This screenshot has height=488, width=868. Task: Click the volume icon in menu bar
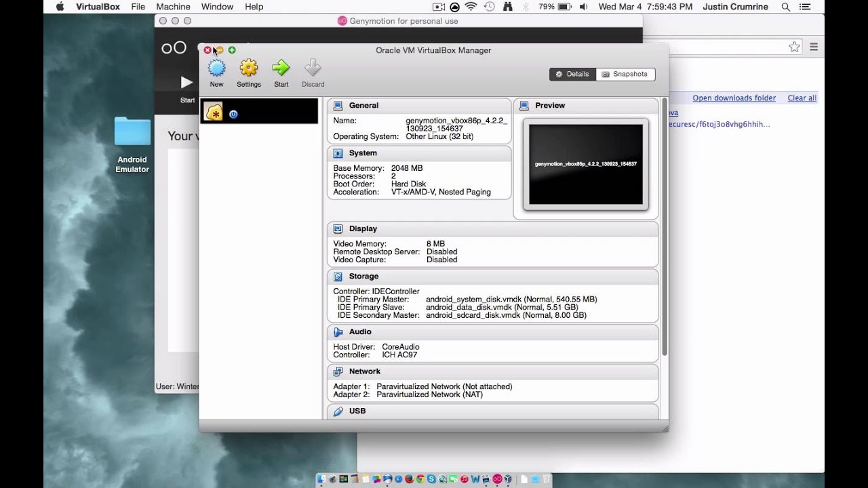click(584, 7)
